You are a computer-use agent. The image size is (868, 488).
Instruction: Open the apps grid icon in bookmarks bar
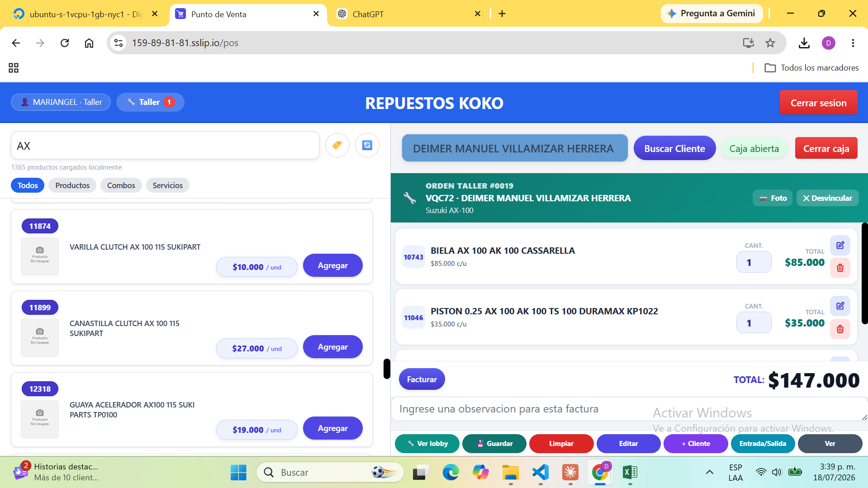tap(14, 68)
